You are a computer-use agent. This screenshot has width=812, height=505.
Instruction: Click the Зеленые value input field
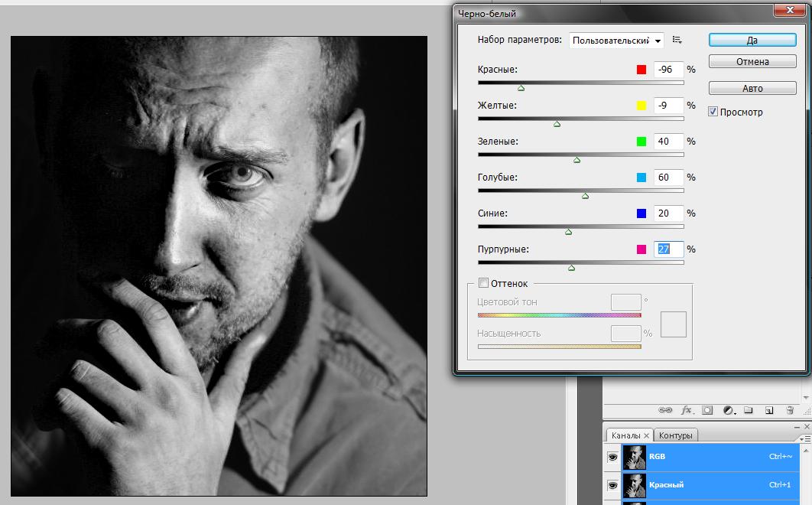pyautogui.click(x=667, y=142)
